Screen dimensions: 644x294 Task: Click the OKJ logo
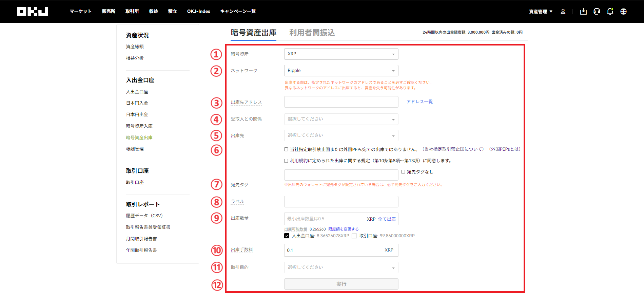coord(32,12)
